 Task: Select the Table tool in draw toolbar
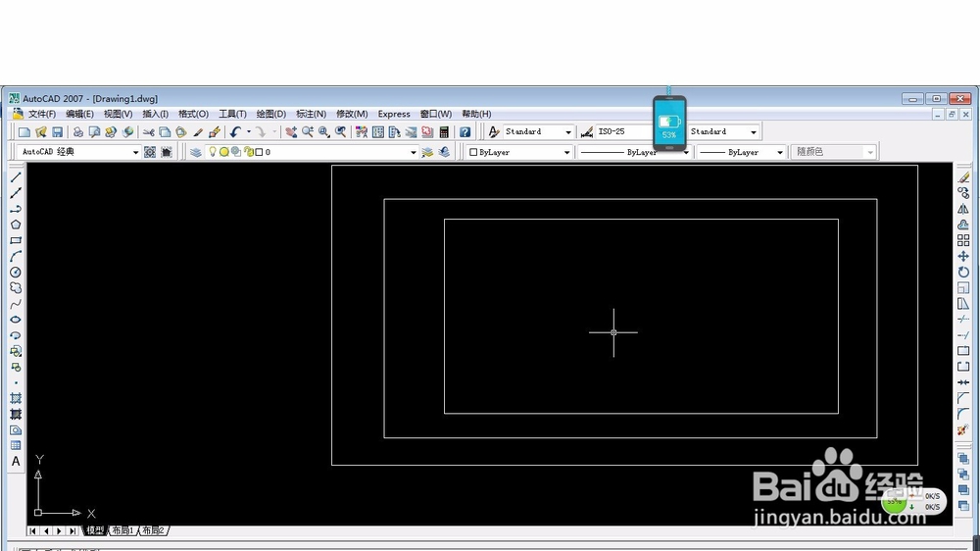(16, 445)
